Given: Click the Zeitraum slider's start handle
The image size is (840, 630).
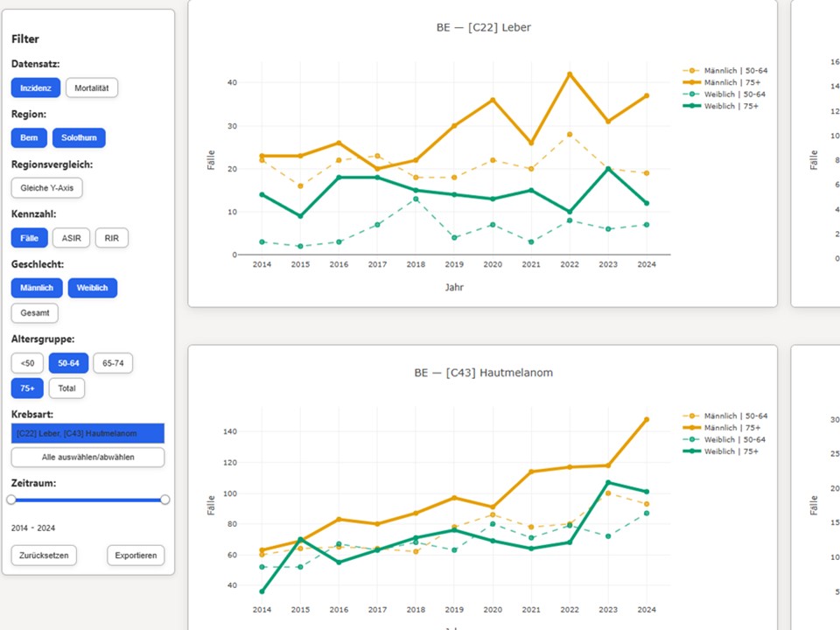Looking at the screenshot, I should click(11, 500).
